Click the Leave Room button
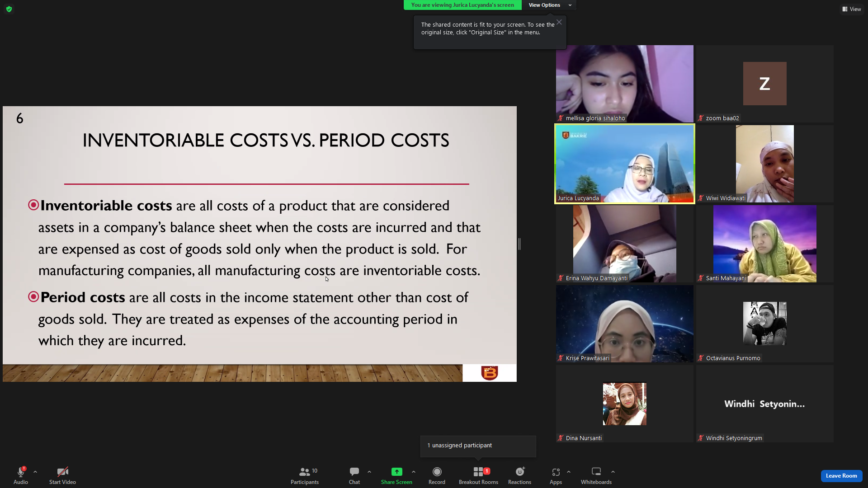This screenshot has height=488, width=868. point(841,476)
